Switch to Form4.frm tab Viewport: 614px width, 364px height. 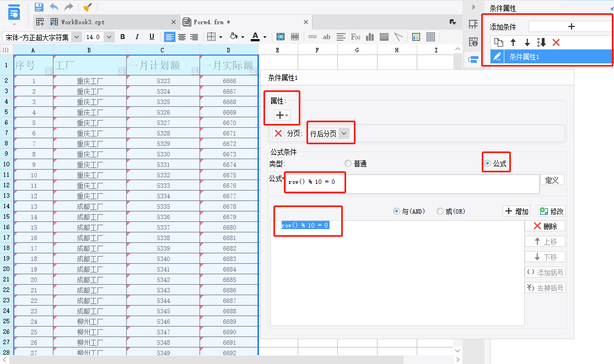tap(212, 22)
